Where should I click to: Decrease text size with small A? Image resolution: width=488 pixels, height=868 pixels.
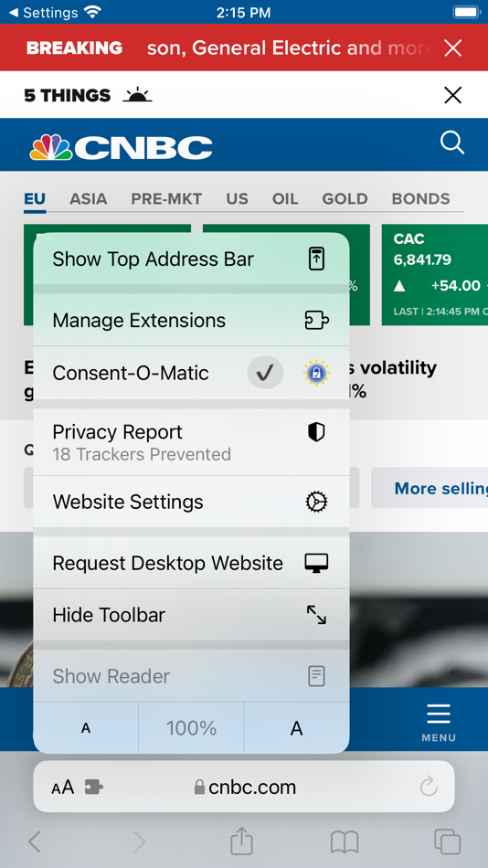tap(86, 728)
